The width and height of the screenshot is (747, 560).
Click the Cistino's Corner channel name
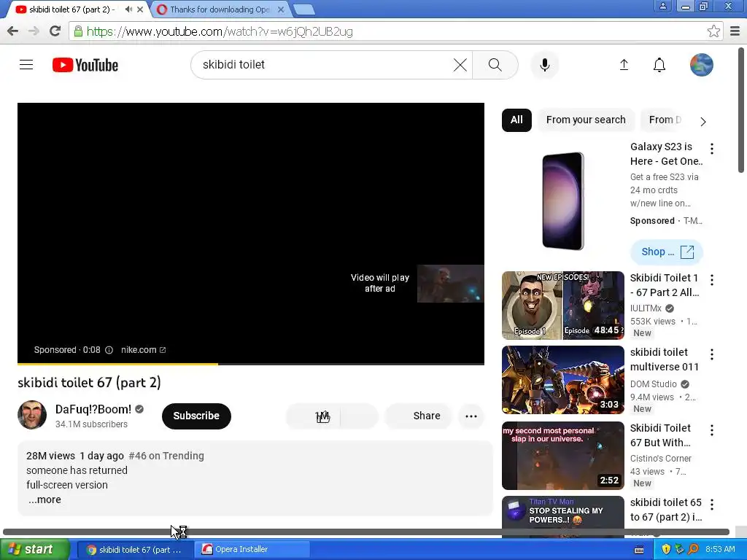click(660, 458)
